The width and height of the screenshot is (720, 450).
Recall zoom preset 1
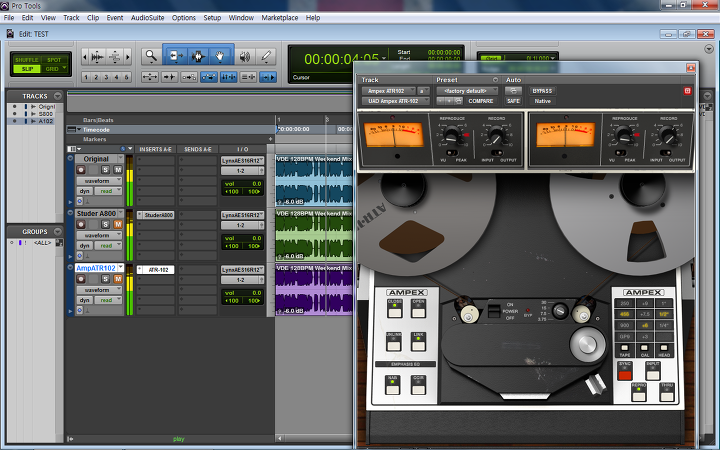(x=86, y=77)
